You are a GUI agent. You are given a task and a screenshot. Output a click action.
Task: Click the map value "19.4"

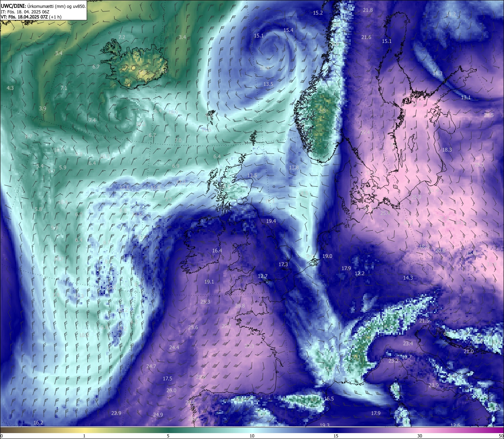point(271,222)
